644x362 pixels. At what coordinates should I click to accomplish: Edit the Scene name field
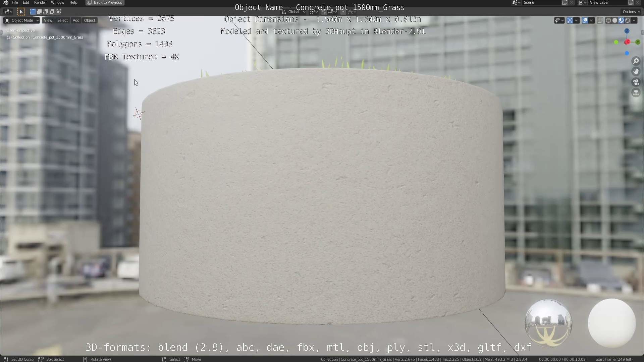coord(542,3)
